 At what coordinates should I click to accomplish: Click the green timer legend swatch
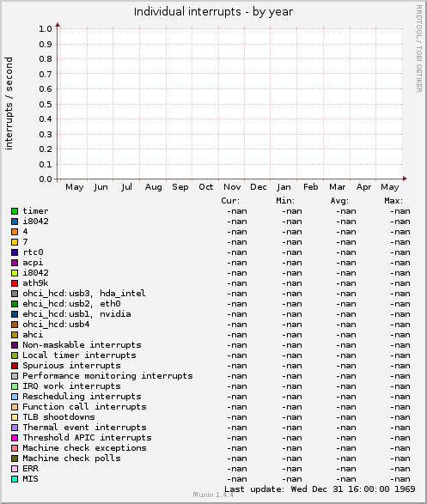point(15,211)
